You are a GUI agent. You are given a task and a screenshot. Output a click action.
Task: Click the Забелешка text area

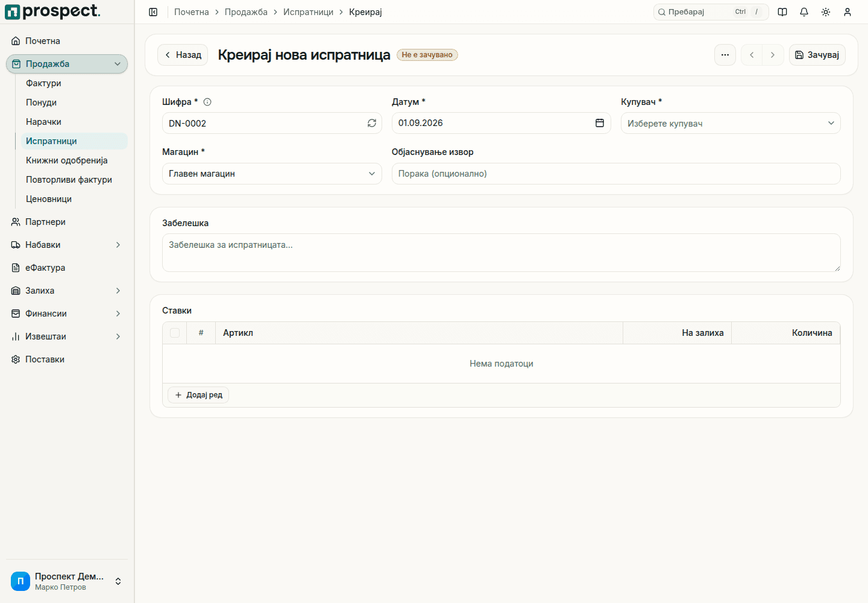coord(502,253)
